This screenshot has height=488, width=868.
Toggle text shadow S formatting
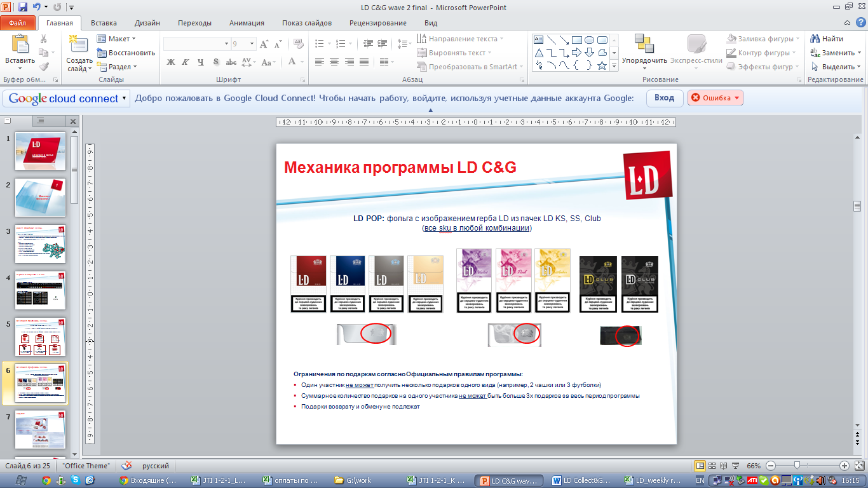(216, 62)
